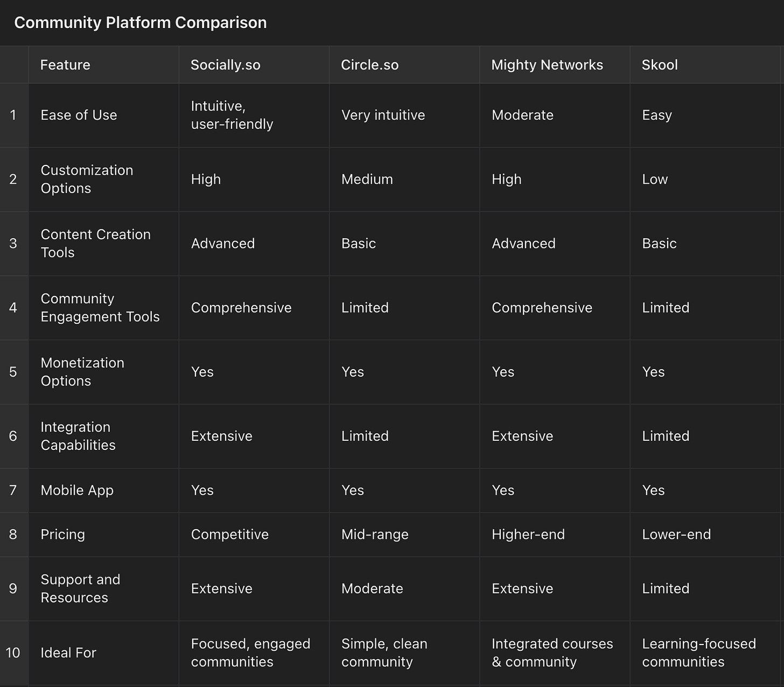
Task: Select the Mighty Networks column header
Action: point(547,65)
